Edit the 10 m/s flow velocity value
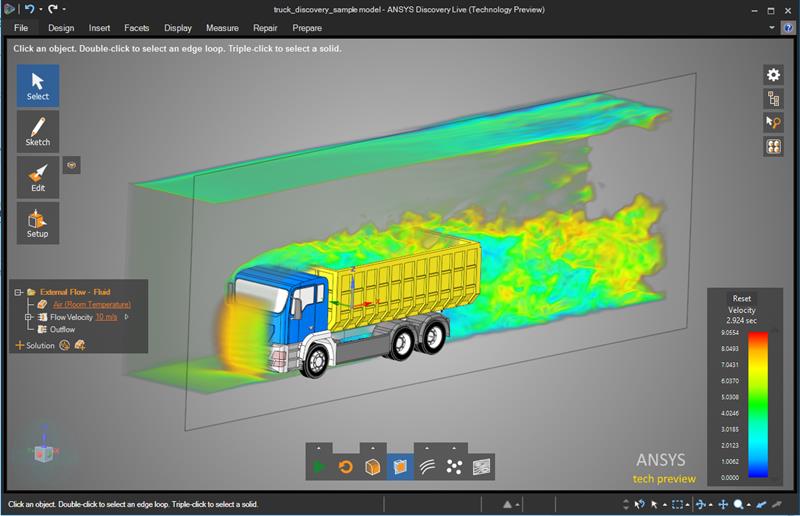This screenshot has height=516, width=800. click(x=106, y=317)
